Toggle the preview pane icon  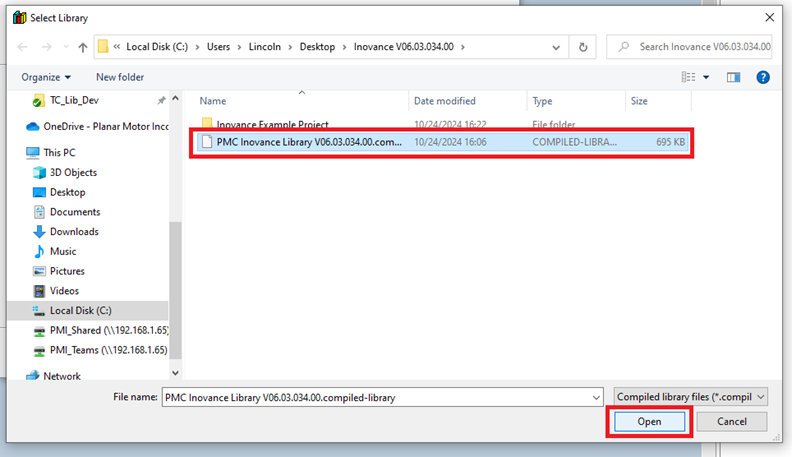(x=733, y=77)
